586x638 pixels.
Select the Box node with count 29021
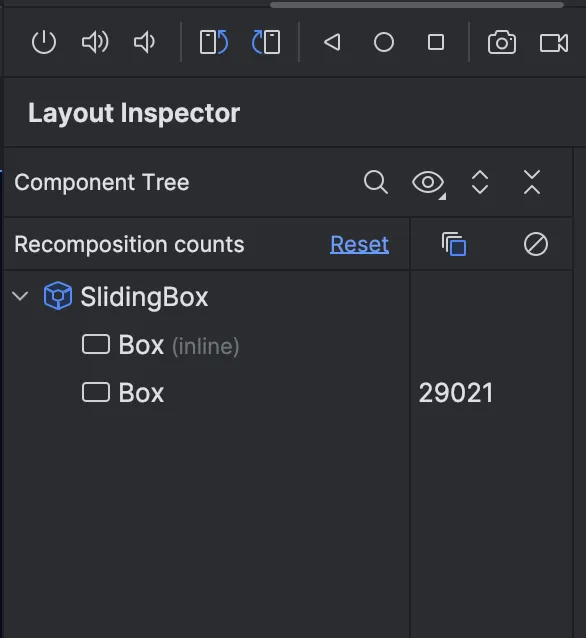(123, 393)
